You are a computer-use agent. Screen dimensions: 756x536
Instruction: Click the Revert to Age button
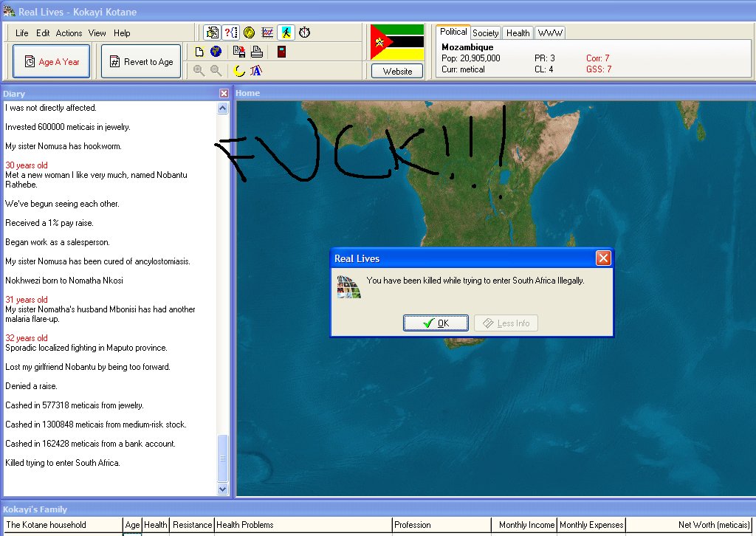coord(141,61)
